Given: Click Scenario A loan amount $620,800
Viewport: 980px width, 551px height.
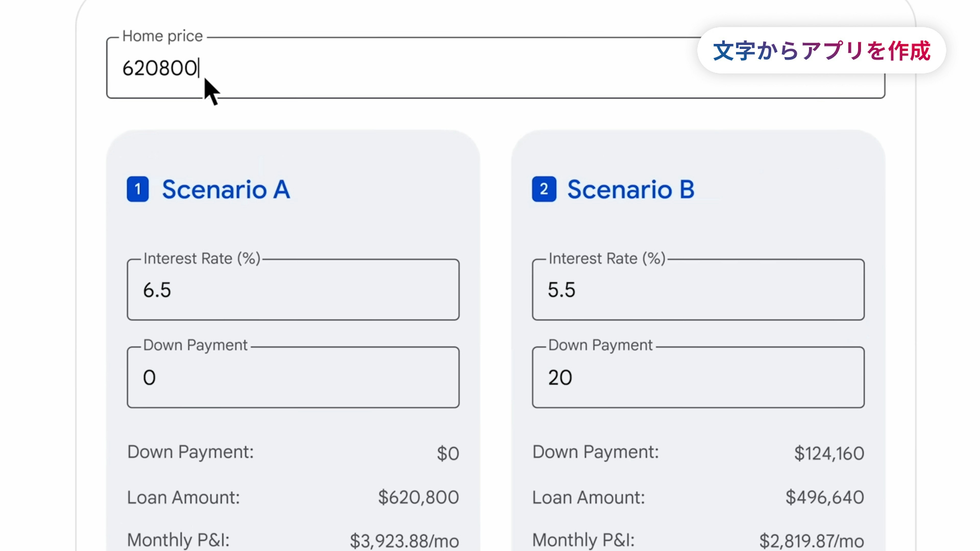Looking at the screenshot, I should (x=419, y=497).
